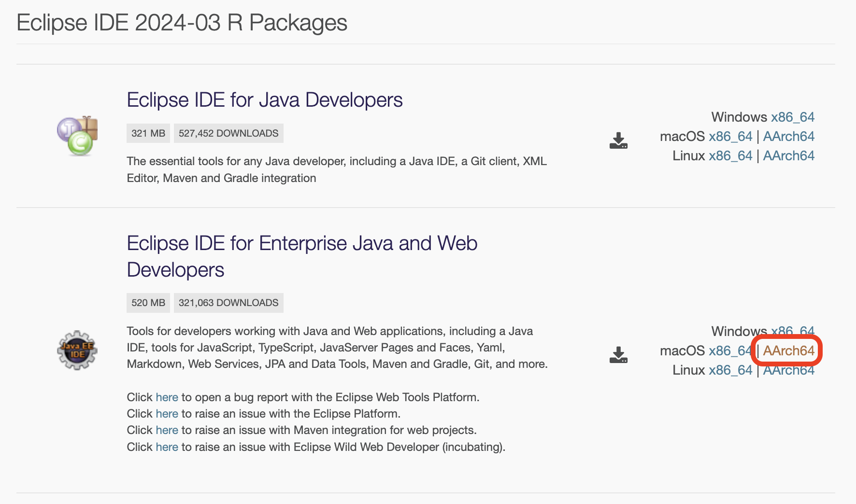856x504 pixels.
Task: Download Java Developers macOS x86_64
Action: click(730, 136)
